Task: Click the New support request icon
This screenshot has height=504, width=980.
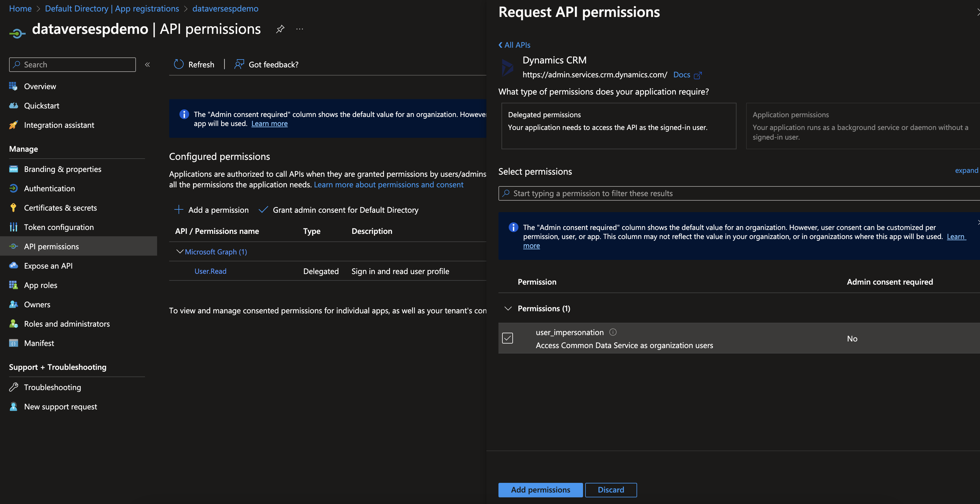Action: (x=13, y=407)
